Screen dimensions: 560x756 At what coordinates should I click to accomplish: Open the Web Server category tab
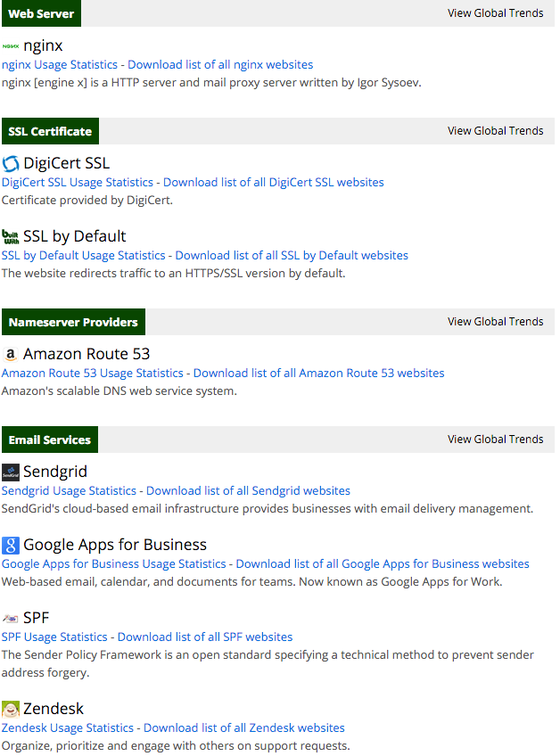pos(42,13)
